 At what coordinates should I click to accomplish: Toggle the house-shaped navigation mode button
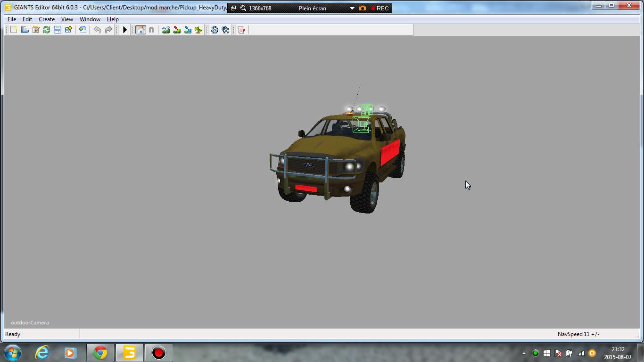coord(140,30)
